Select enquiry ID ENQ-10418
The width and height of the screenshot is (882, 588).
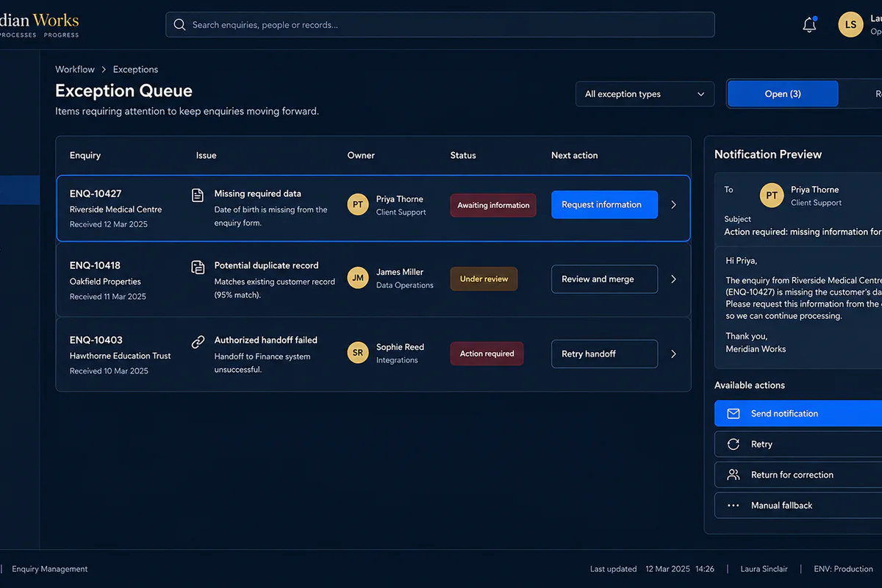[x=95, y=265]
